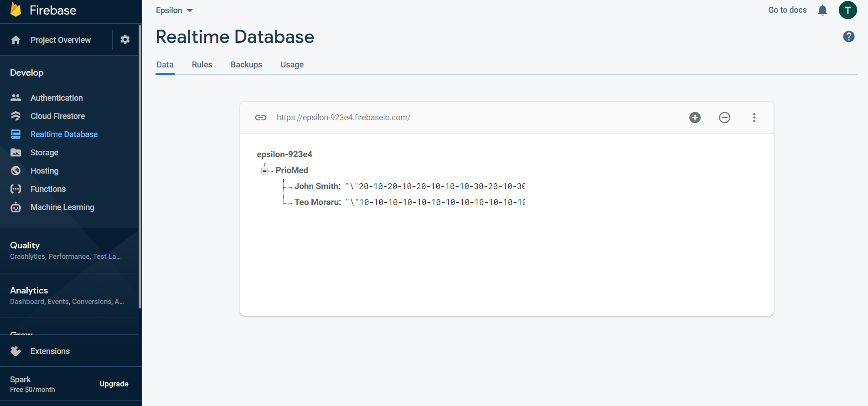Open the Epsilon project dropdown
This screenshot has height=406, width=868.
coord(175,10)
